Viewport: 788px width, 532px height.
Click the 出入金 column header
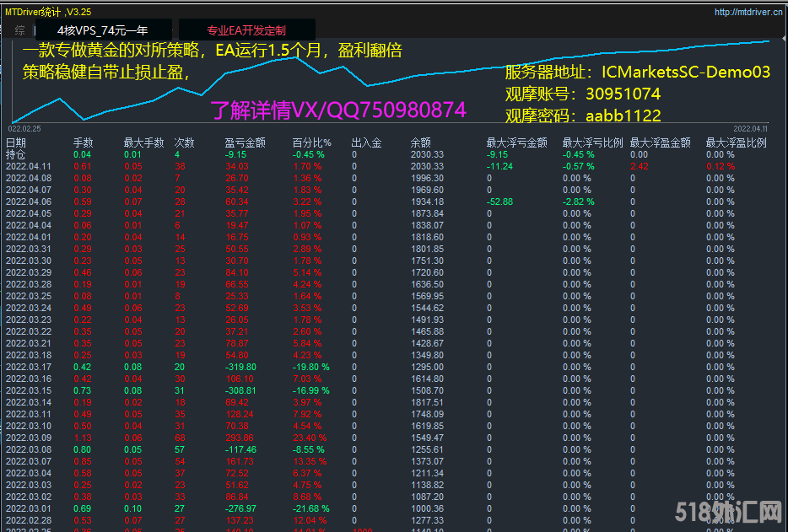366,143
